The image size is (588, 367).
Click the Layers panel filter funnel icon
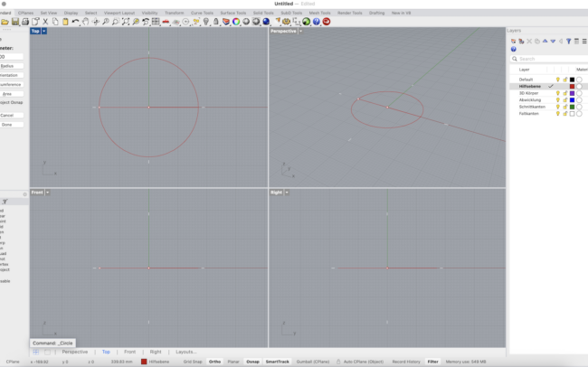[568, 42]
